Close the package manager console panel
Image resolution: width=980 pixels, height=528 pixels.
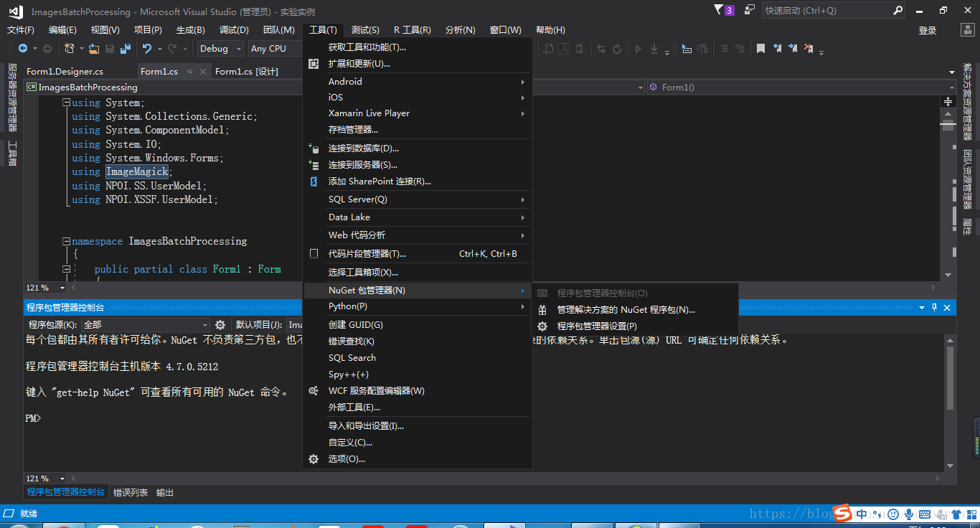(947, 307)
